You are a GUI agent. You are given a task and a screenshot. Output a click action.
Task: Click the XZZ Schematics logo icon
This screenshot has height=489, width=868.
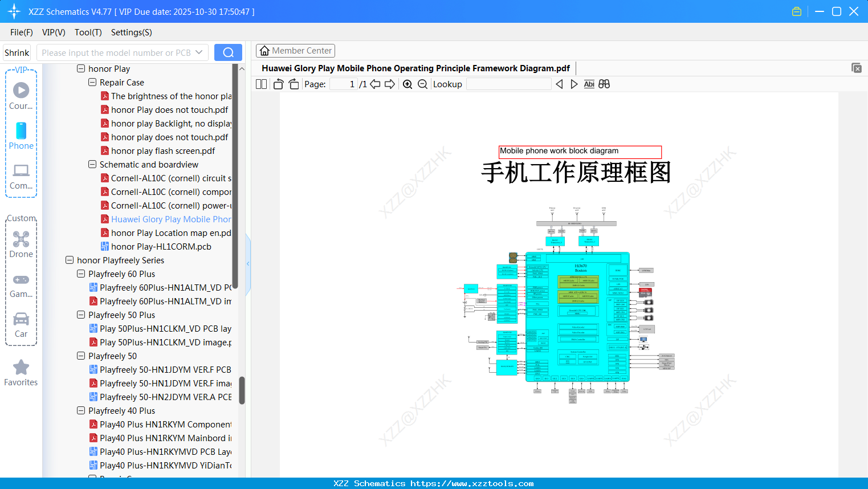point(14,11)
